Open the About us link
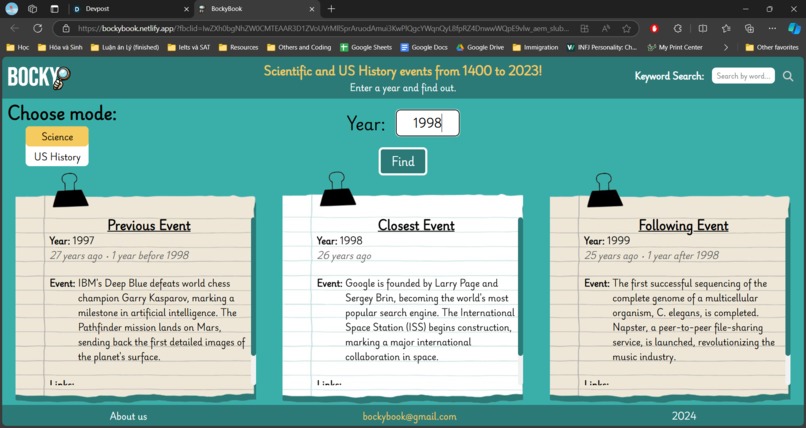 pyautogui.click(x=128, y=416)
